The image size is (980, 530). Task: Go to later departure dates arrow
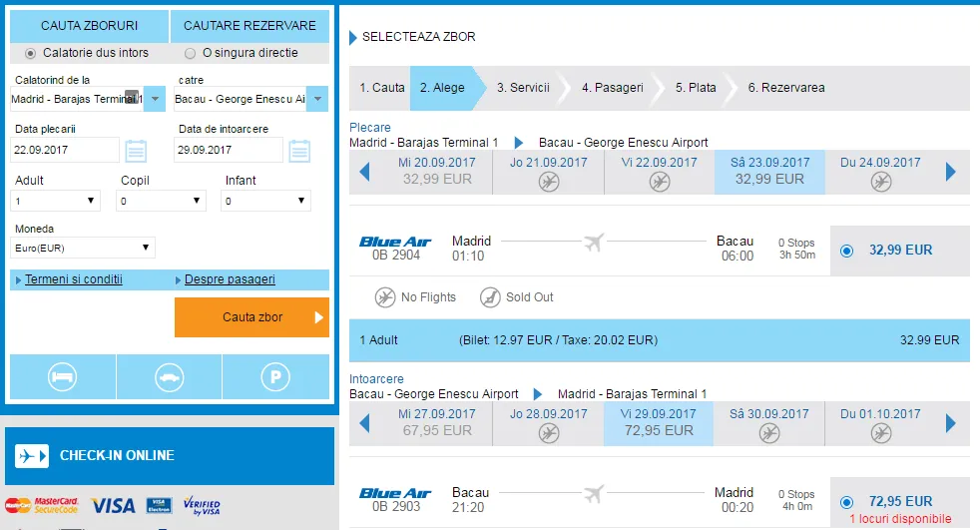coord(951,172)
